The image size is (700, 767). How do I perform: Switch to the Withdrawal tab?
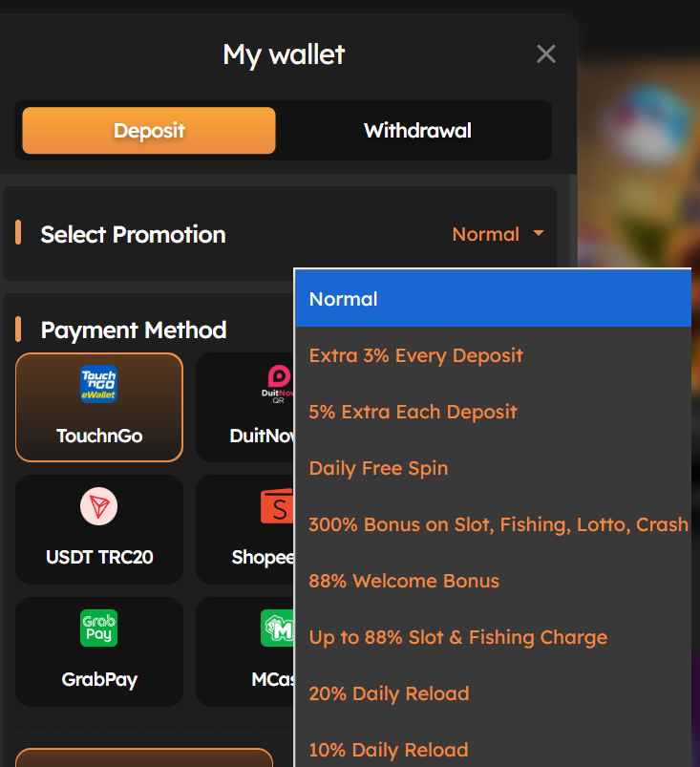coord(417,131)
